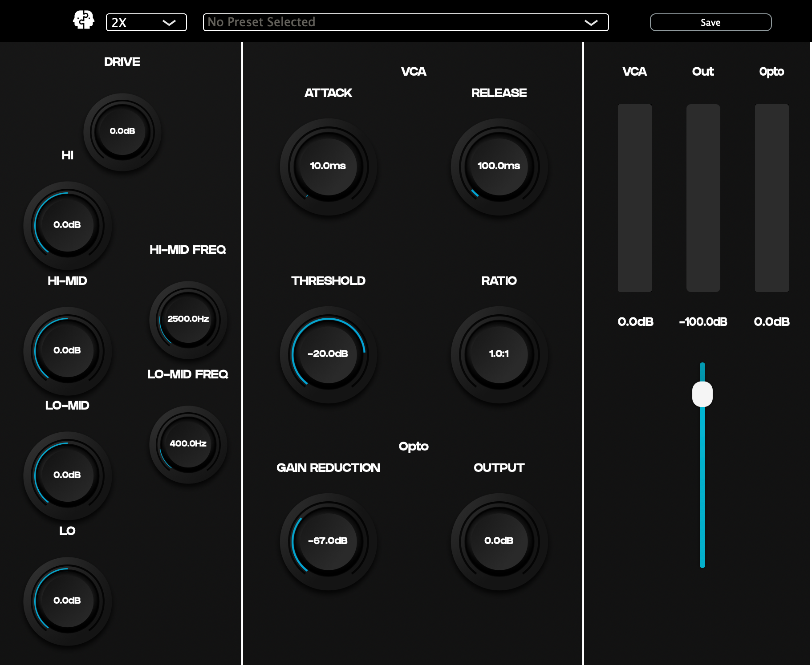Click the DRIVE knob showing 0.0dB
The image size is (812, 666).
click(122, 131)
